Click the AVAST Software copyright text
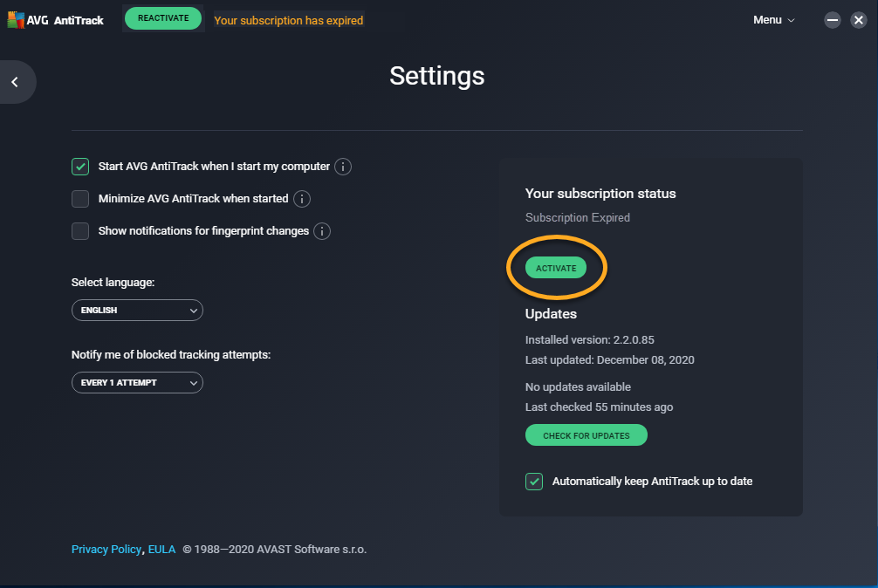 (x=274, y=550)
